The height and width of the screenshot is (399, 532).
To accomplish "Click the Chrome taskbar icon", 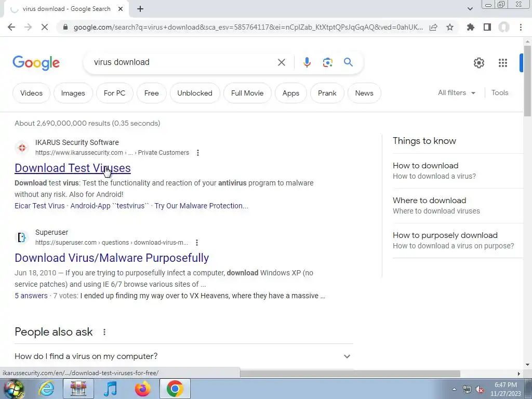I will pyautogui.click(x=175, y=389).
